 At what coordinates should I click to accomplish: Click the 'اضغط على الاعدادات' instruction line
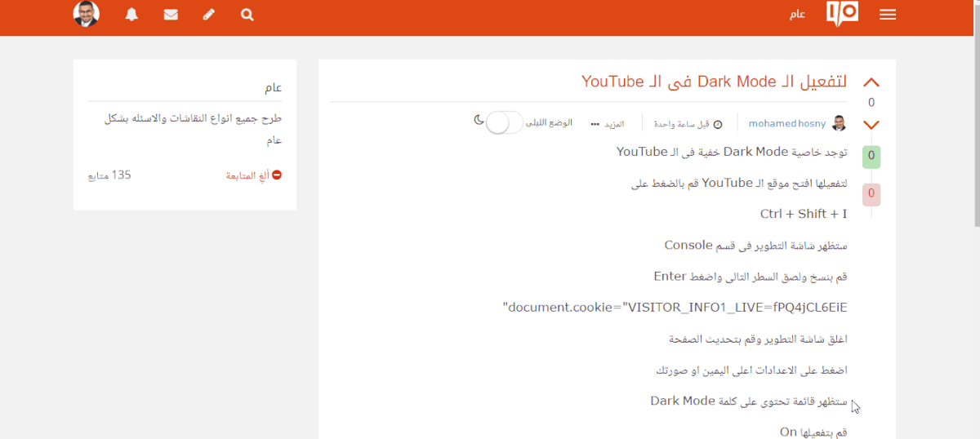click(x=751, y=370)
